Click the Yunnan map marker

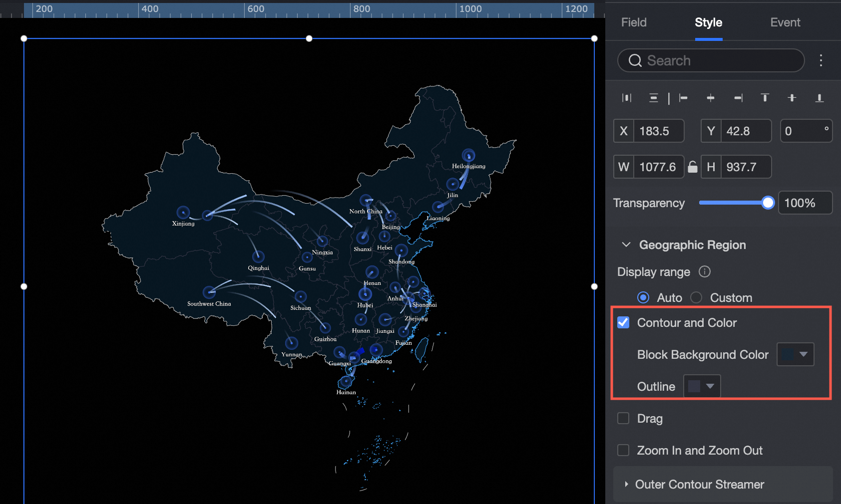pyautogui.click(x=291, y=343)
